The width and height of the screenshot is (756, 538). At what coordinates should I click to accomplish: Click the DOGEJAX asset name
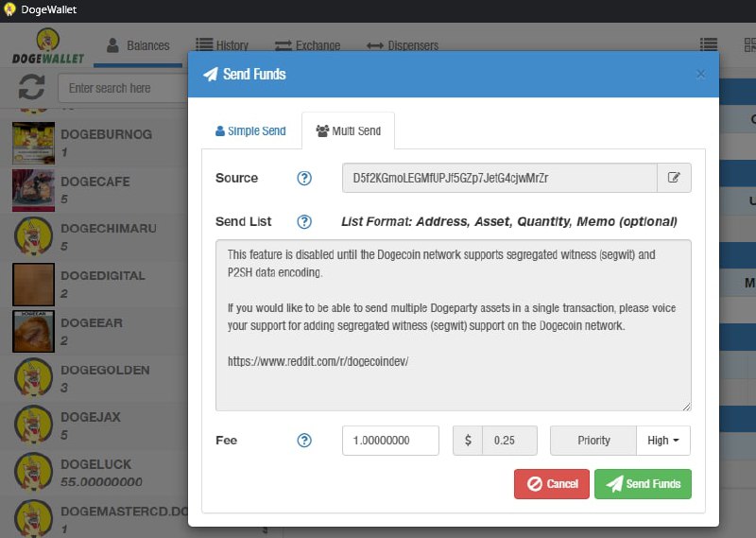click(x=91, y=417)
